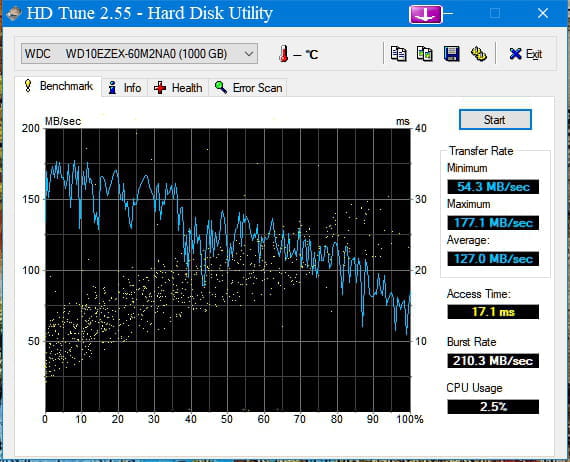Click the Exit button

coord(526,54)
